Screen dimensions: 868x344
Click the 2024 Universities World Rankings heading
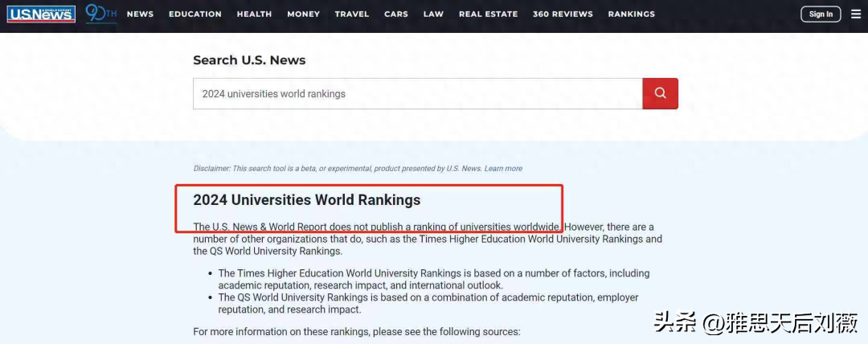pos(306,200)
